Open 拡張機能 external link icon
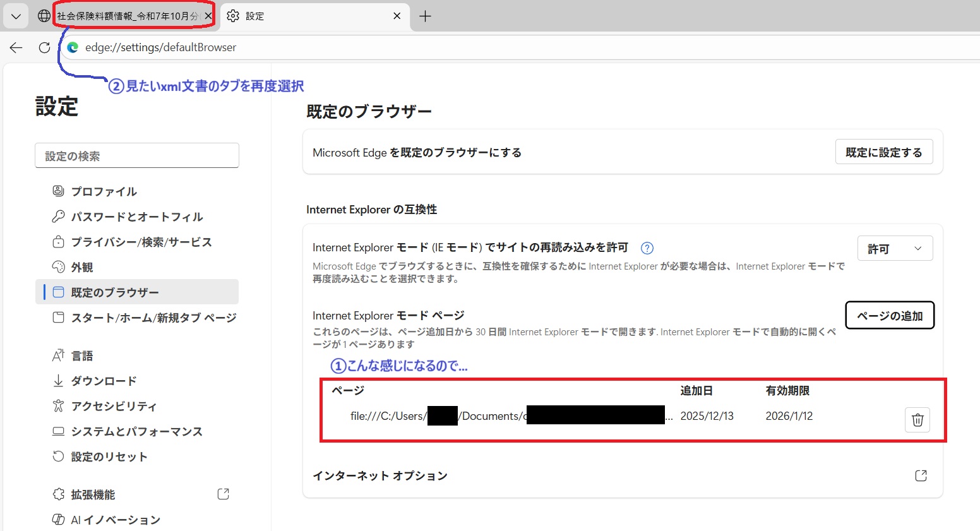This screenshot has height=531, width=980. point(223,494)
